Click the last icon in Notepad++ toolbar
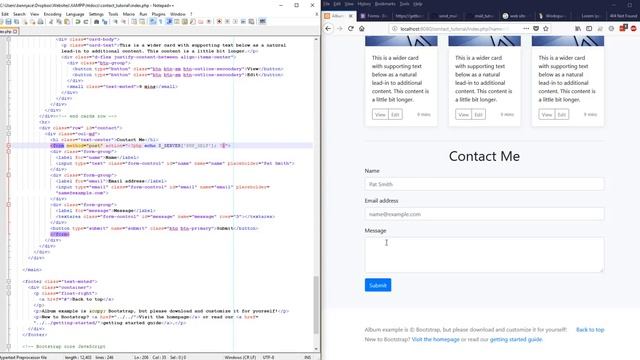The height and width of the screenshot is (360, 640). point(262,21)
